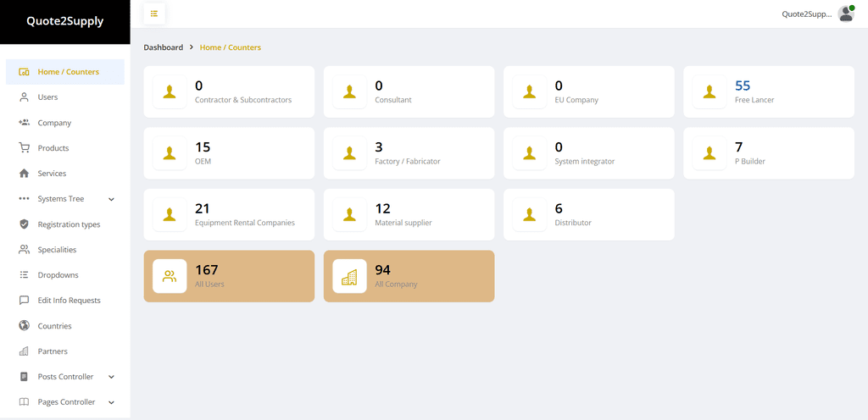Click the Equipment Rental Companies card icon
The image size is (868, 420).
pyautogui.click(x=170, y=214)
